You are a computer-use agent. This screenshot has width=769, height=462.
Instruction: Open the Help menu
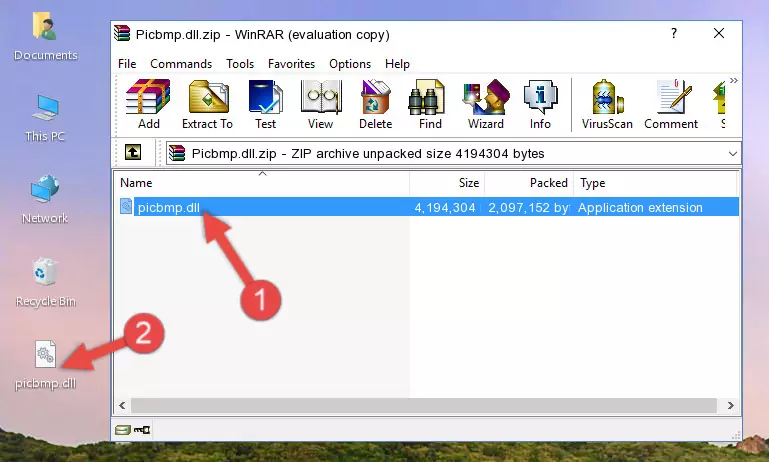(x=397, y=64)
